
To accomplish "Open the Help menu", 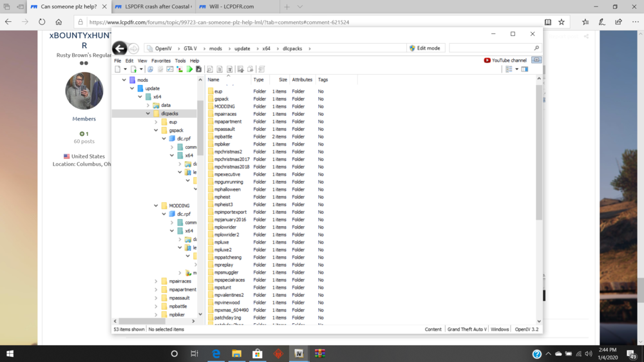I will click(x=194, y=61).
